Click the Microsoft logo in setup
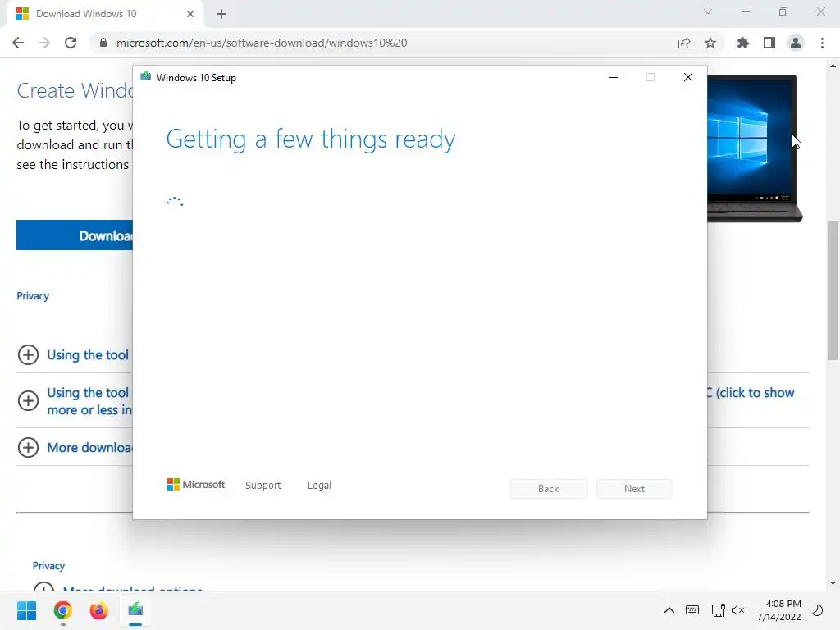This screenshot has width=840, height=630. 196,485
